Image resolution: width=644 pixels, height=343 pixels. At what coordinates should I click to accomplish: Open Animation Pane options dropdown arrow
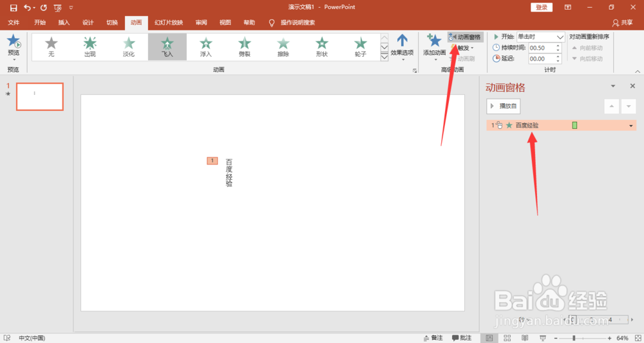(x=613, y=86)
